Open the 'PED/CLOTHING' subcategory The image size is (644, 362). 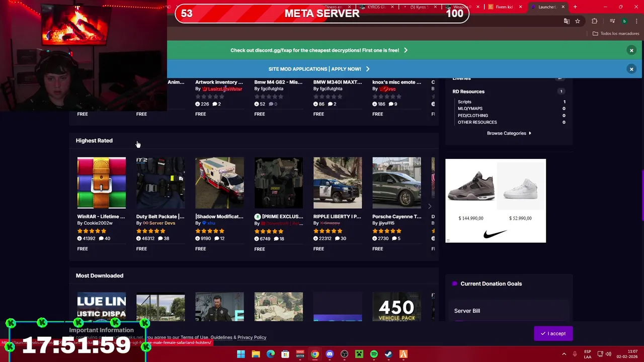pyautogui.click(x=473, y=116)
